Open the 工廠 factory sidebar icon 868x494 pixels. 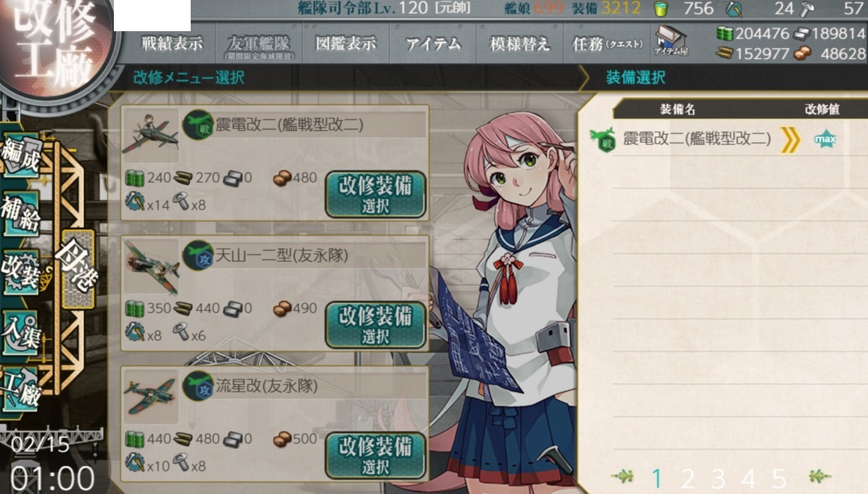[x=22, y=389]
